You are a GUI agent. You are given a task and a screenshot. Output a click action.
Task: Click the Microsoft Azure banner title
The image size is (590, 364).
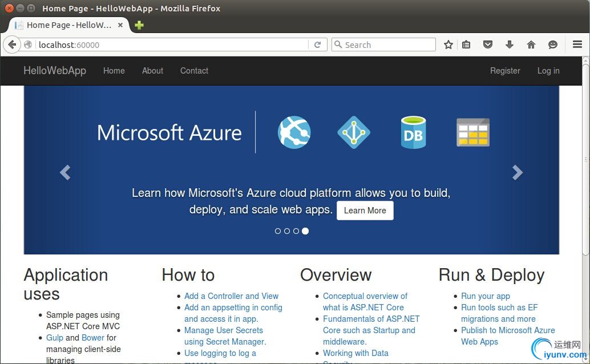pyautogui.click(x=169, y=133)
